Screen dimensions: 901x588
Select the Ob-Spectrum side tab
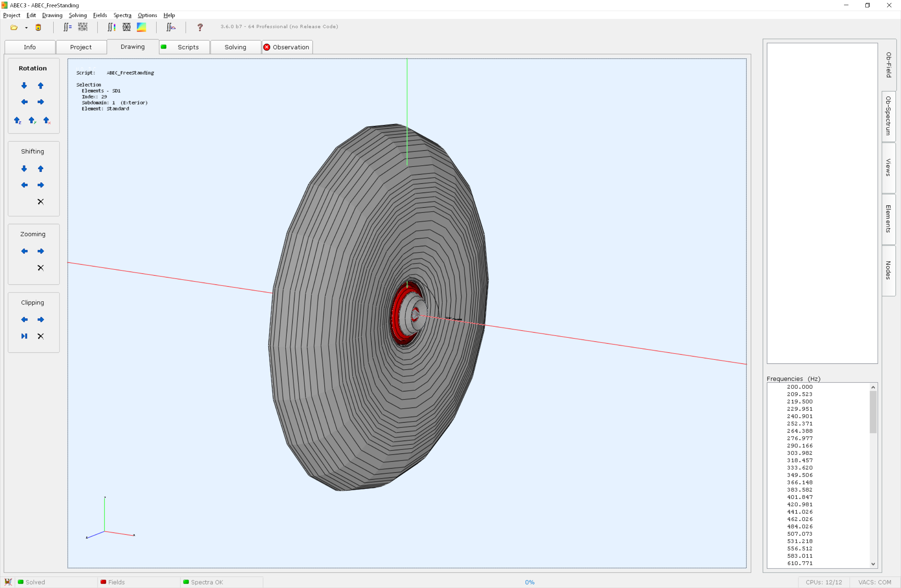[888, 116]
